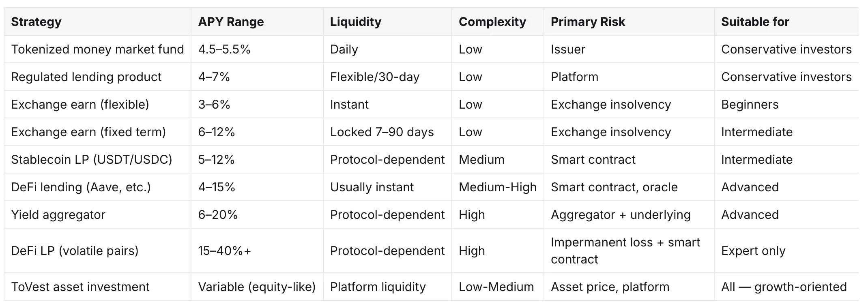Select the Yield aggregator row label

[x=58, y=214]
